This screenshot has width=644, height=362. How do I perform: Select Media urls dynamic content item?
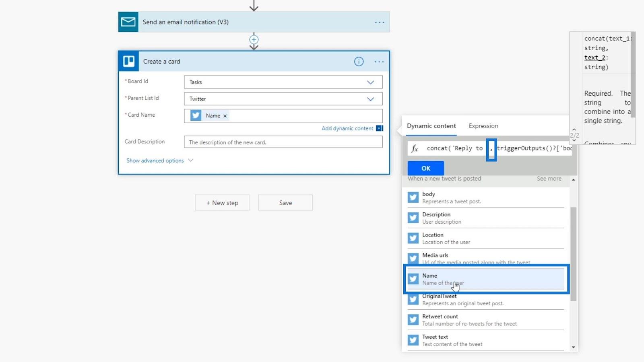[486, 259]
